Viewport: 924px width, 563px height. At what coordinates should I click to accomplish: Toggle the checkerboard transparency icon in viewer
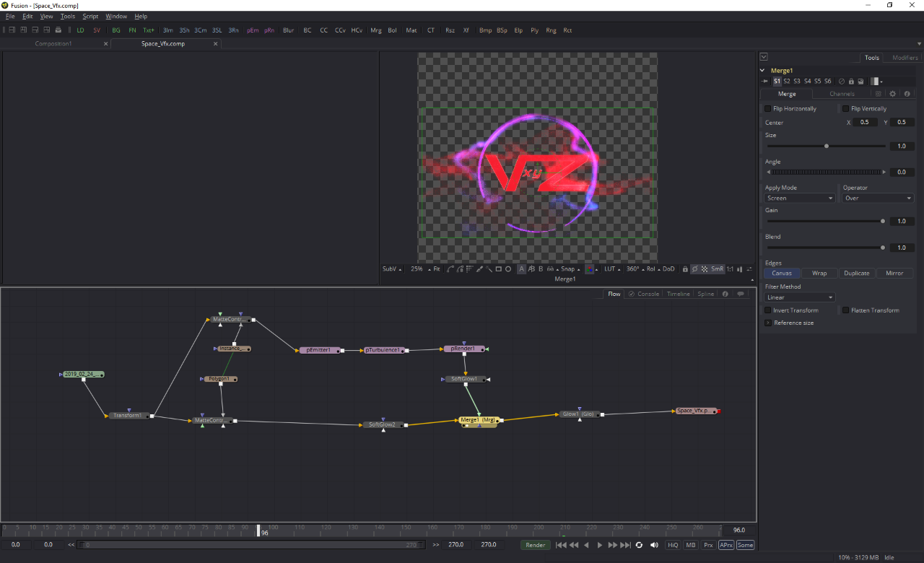click(x=705, y=269)
